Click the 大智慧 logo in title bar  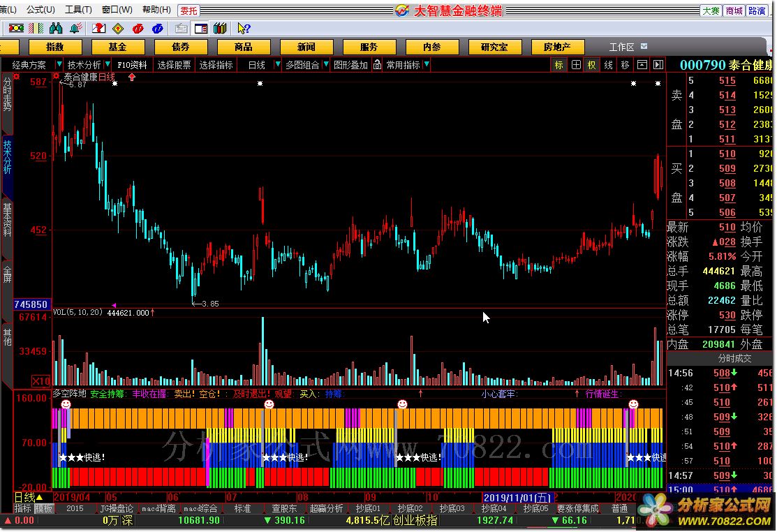pos(402,10)
